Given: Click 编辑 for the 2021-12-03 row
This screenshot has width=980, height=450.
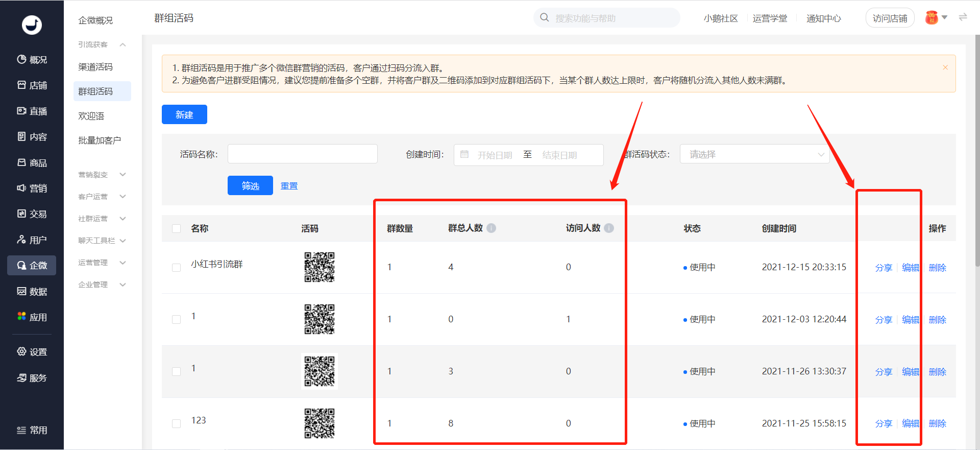Looking at the screenshot, I should click(x=911, y=320).
